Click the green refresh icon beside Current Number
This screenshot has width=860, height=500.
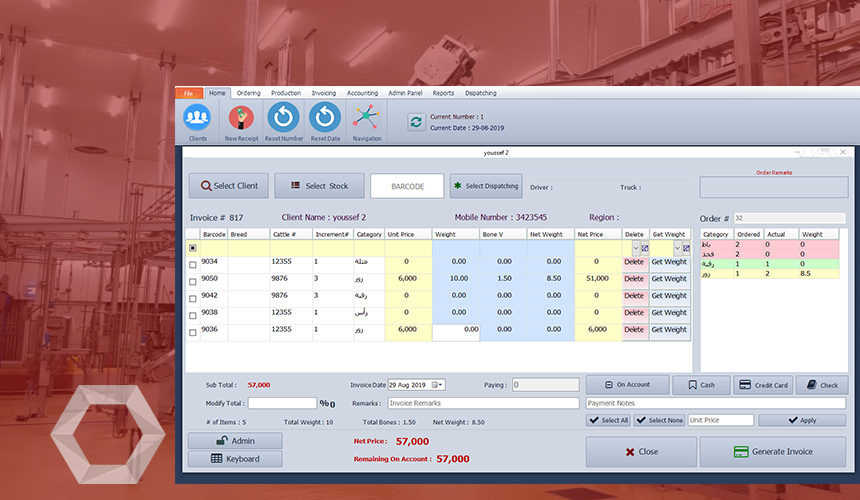416,122
